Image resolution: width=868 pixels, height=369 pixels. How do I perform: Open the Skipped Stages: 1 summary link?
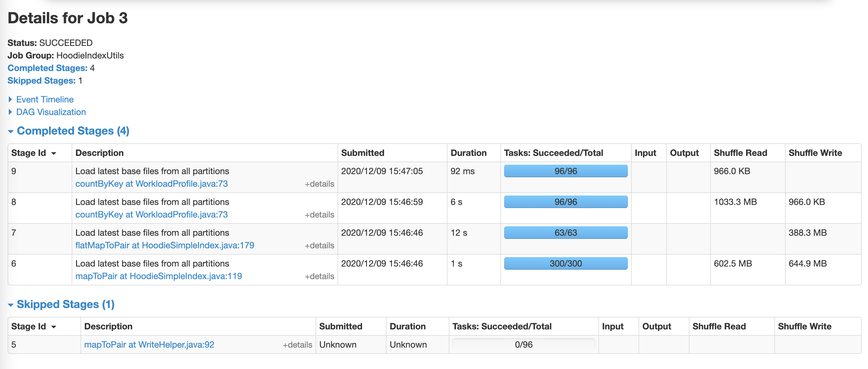(x=41, y=80)
